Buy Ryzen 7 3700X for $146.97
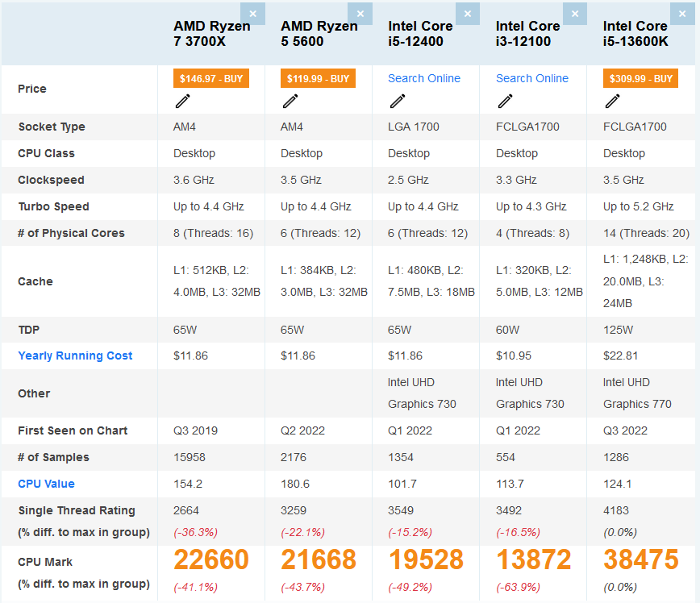Image resolution: width=700 pixels, height=603 pixels. (211, 78)
